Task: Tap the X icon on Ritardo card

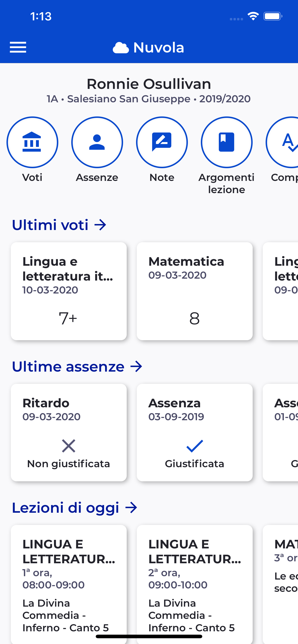Action: [68, 446]
